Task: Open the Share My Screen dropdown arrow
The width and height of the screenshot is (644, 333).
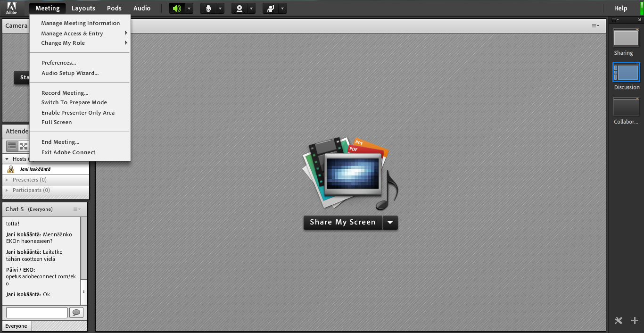Action: click(x=390, y=223)
